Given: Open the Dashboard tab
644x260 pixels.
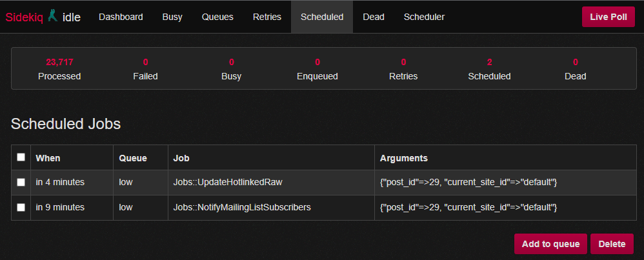Looking at the screenshot, I should (121, 17).
